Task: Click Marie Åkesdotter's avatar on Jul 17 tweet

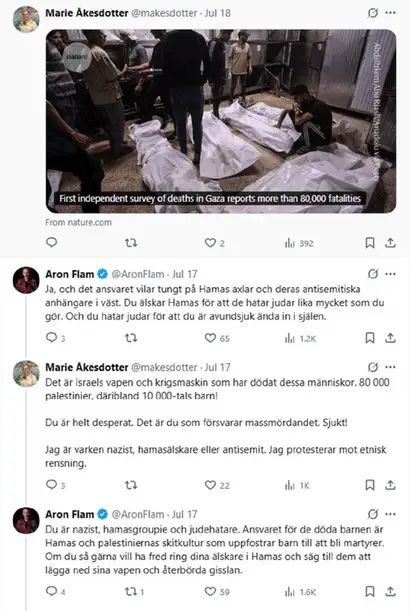Action: coord(26,374)
